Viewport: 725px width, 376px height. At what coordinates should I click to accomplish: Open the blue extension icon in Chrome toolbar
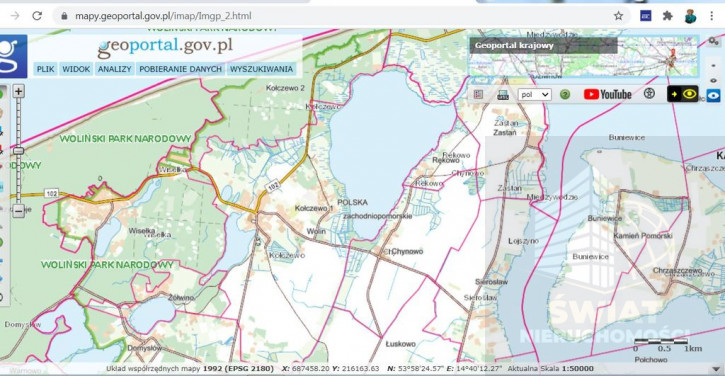pos(645,16)
